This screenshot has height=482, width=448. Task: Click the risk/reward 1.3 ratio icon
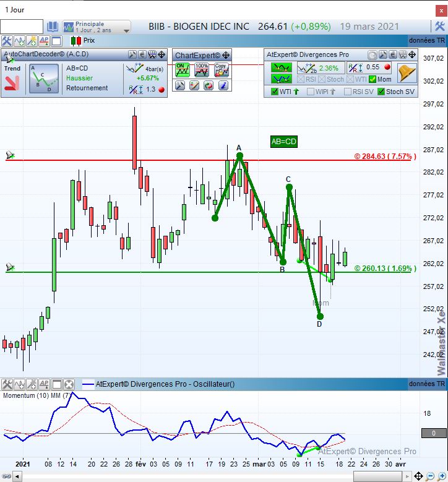[136, 90]
